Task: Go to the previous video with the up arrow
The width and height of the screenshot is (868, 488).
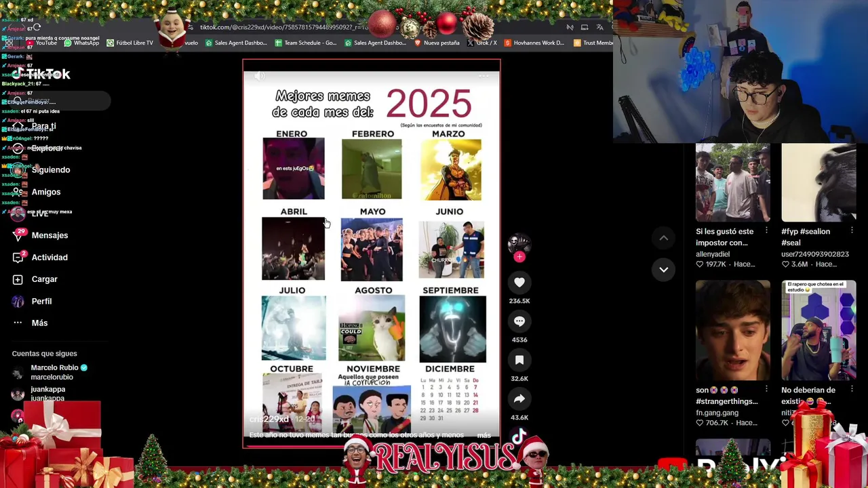Action: [664, 238]
